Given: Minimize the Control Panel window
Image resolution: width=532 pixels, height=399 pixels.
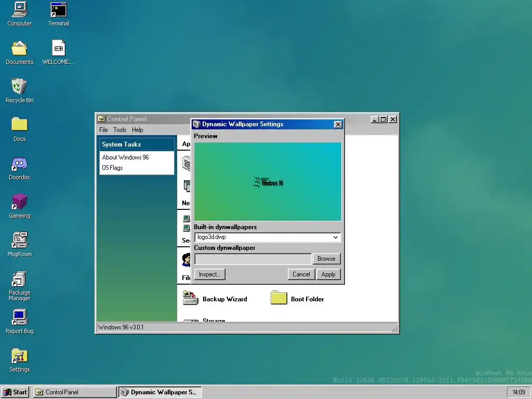Looking at the screenshot, I should [x=375, y=119].
